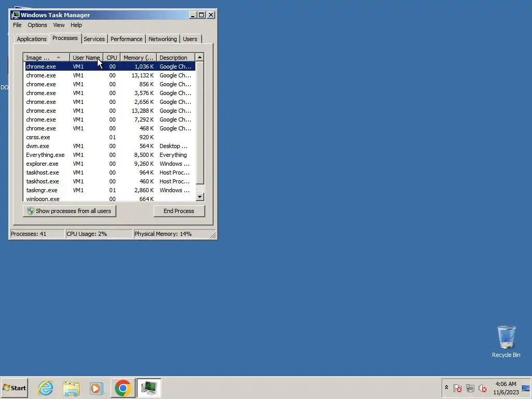Sort by Memory column header
Screen dimensions: 532x399
pyautogui.click(x=138, y=58)
